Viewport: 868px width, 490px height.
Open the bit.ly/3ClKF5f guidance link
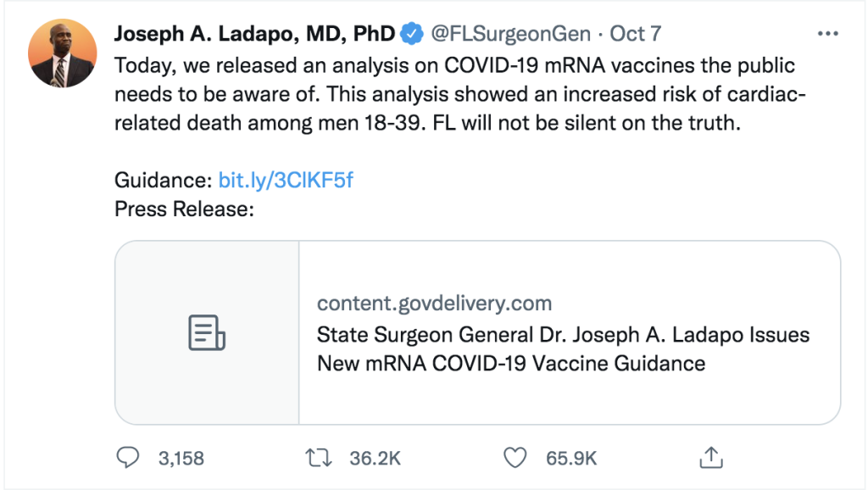286,180
